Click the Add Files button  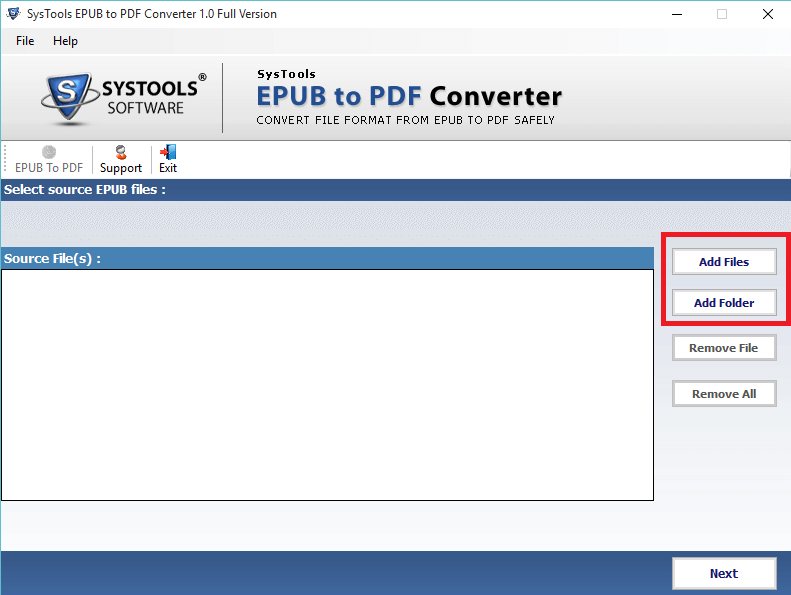[723, 261]
